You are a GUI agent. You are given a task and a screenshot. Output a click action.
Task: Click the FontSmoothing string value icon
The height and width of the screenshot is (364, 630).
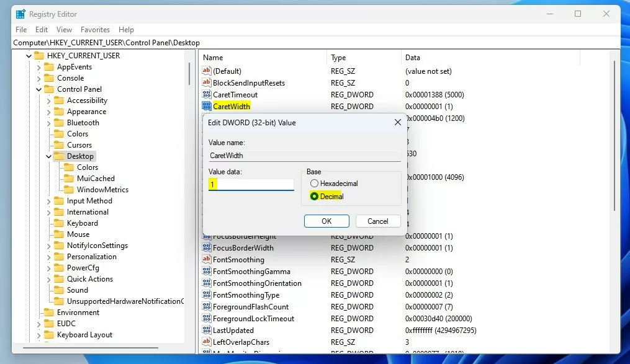tap(207, 259)
